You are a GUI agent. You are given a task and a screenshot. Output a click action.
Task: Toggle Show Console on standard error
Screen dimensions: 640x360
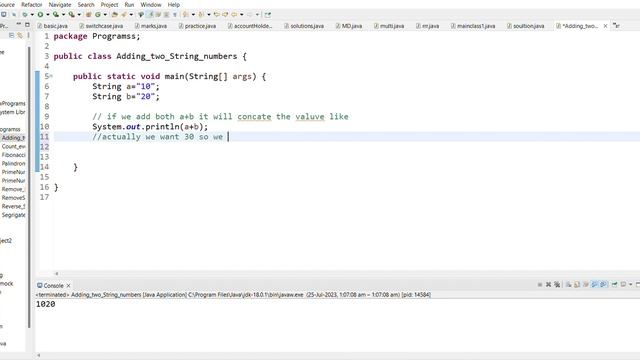coord(603,284)
